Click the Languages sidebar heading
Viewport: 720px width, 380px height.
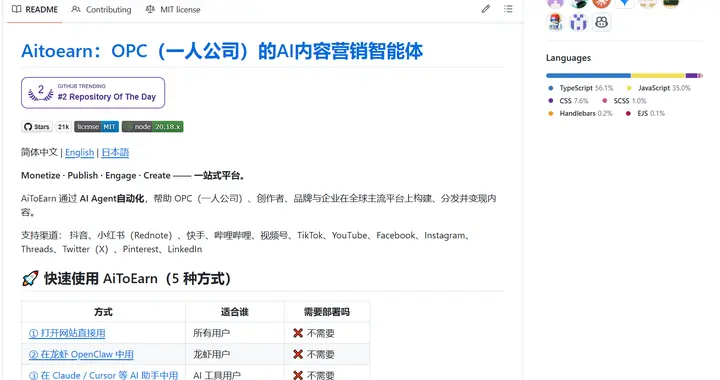click(568, 58)
